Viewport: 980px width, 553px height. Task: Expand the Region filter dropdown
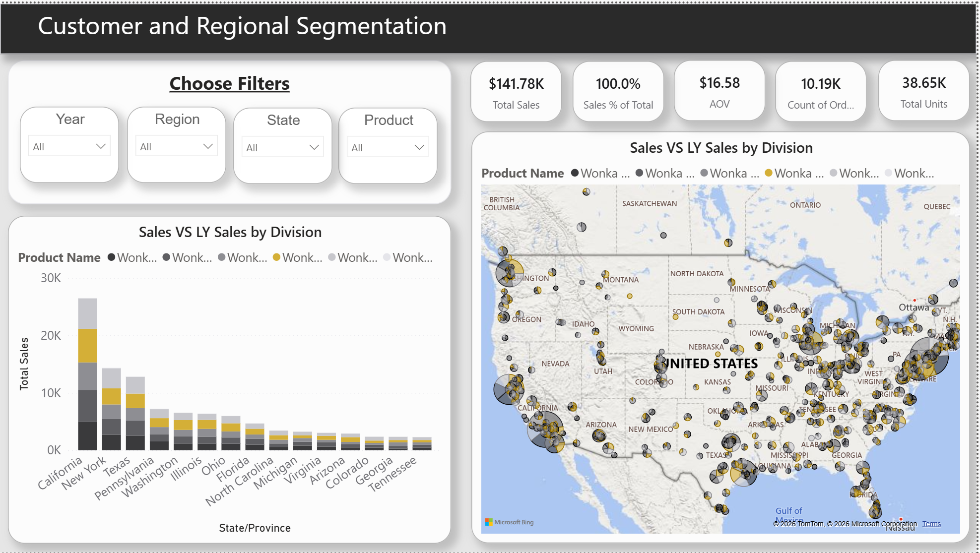pyautogui.click(x=208, y=146)
